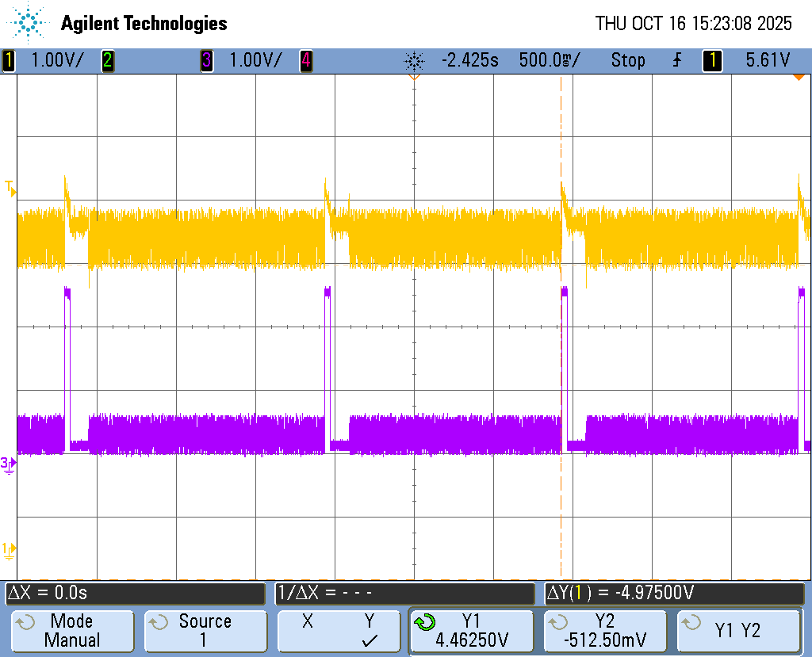The width and height of the screenshot is (812, 657).
Task: Toggle the X Y cursor selection softkey
Action: [x=339, y=631]
